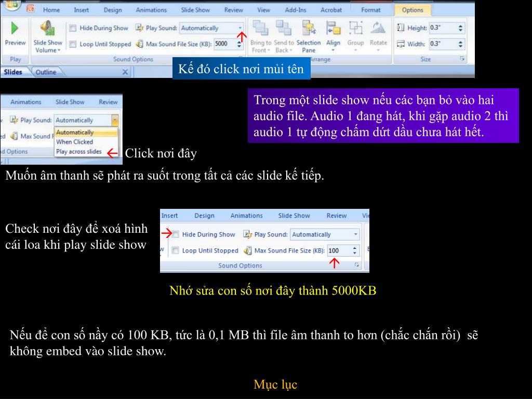Click Max Sound File Size field showing 5000

(x=225, y=44)
